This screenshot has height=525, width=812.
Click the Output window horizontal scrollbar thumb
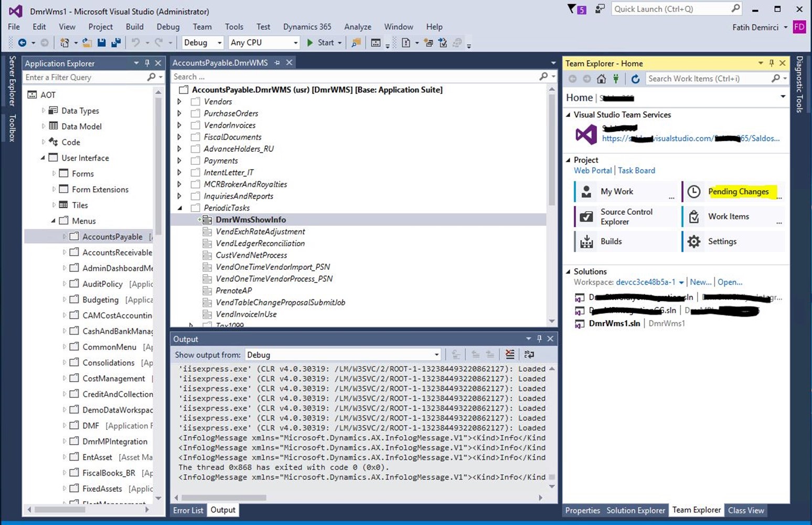coord(224,497)
